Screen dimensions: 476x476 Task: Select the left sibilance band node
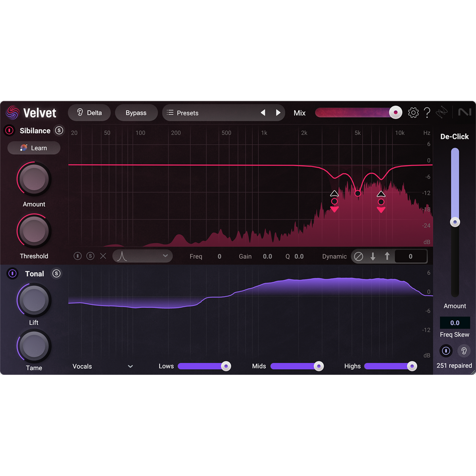click(x=334, y=202)
